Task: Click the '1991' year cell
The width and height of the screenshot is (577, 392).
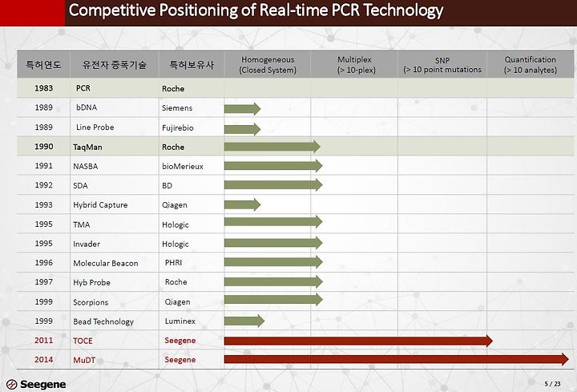Action: [x=44, y=166]
